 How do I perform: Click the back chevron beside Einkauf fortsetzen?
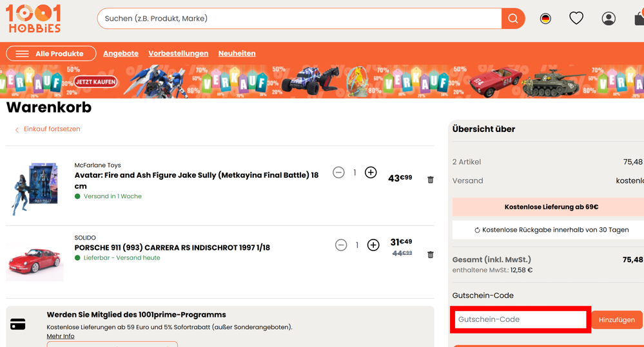point(17,129)
